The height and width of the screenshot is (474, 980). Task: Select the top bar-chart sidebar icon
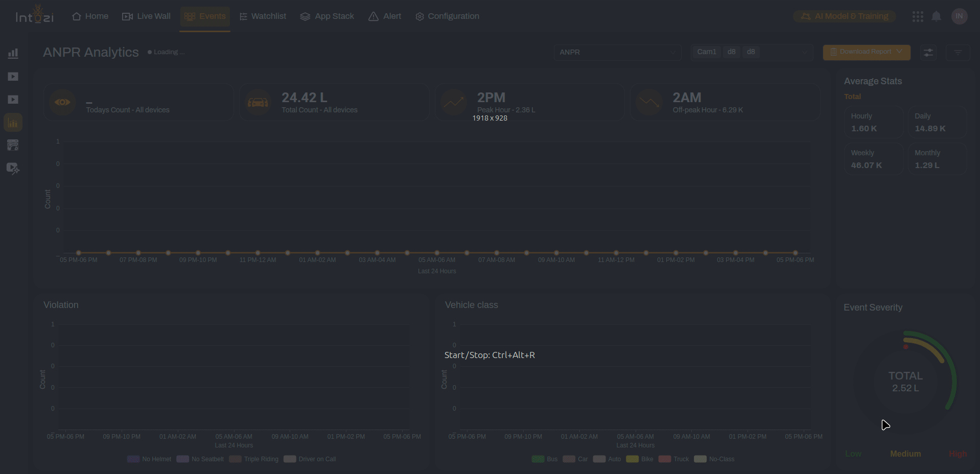click(13, 54)
